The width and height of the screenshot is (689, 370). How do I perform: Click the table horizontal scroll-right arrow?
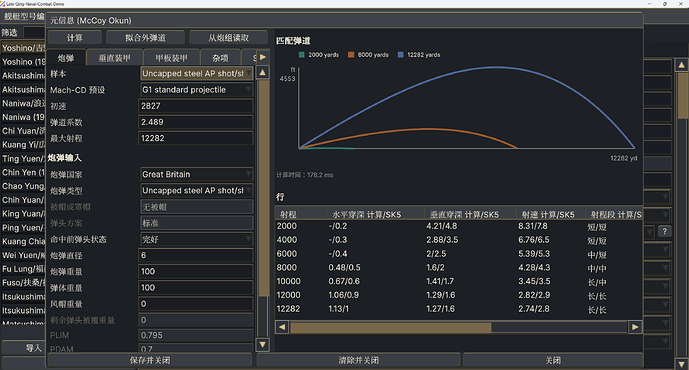[635, 327]
